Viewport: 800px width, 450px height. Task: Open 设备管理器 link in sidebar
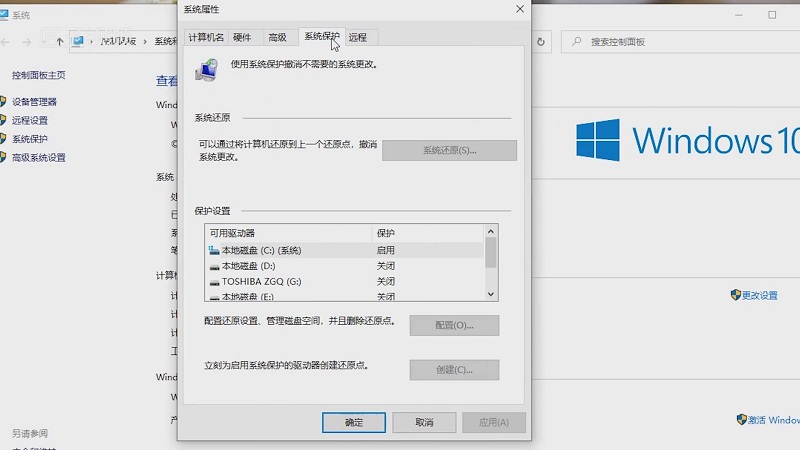coord(34,102)
